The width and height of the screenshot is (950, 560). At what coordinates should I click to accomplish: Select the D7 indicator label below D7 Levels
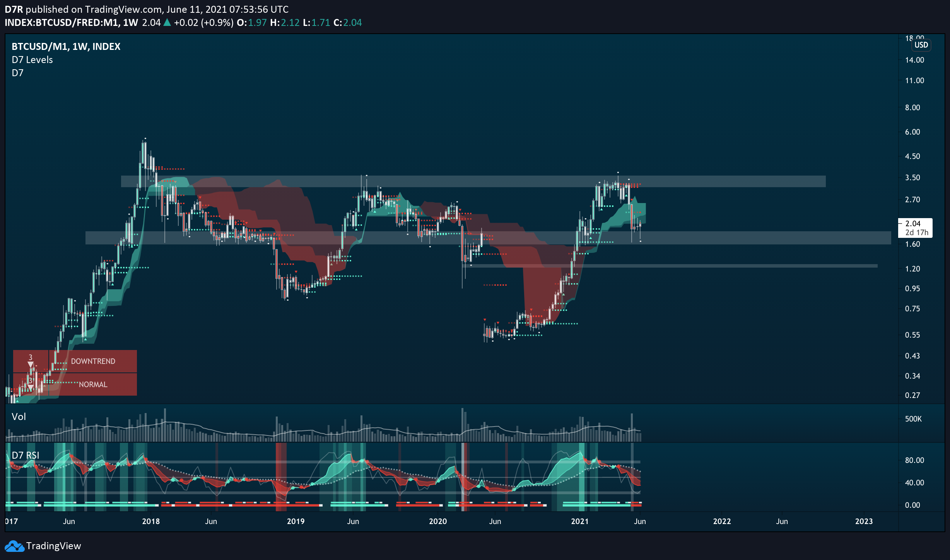[x=17, y=73]
